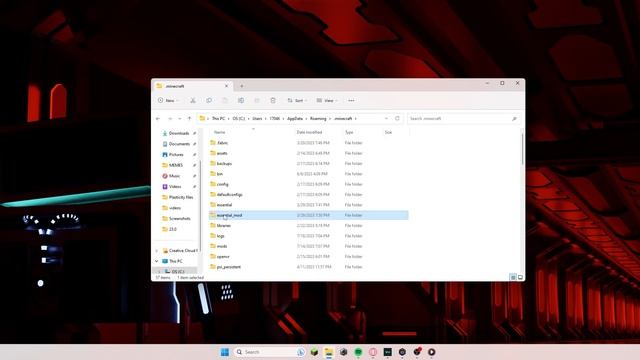Open Spotify from the taskbar
640x360 pixels.
[358, 352]
